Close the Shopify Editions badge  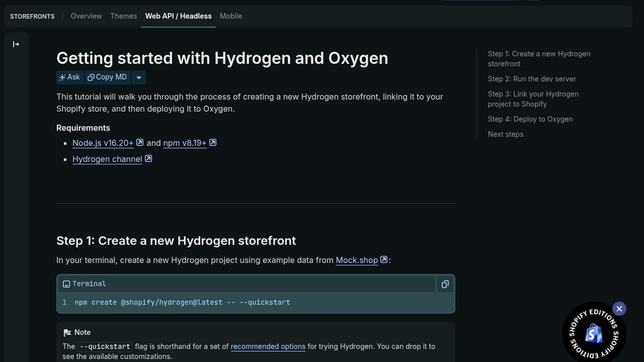click(x=619, y=309)
